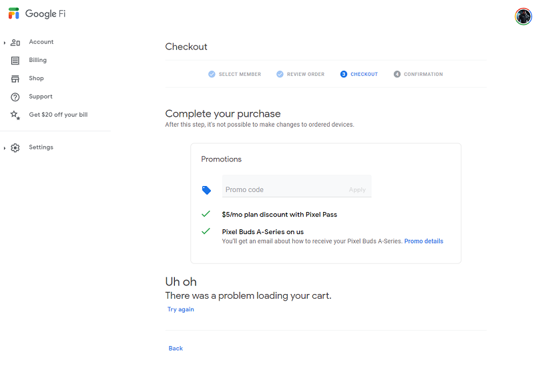Click the Support question mark icon
This screenshot has width=540, height=392.
15,97
